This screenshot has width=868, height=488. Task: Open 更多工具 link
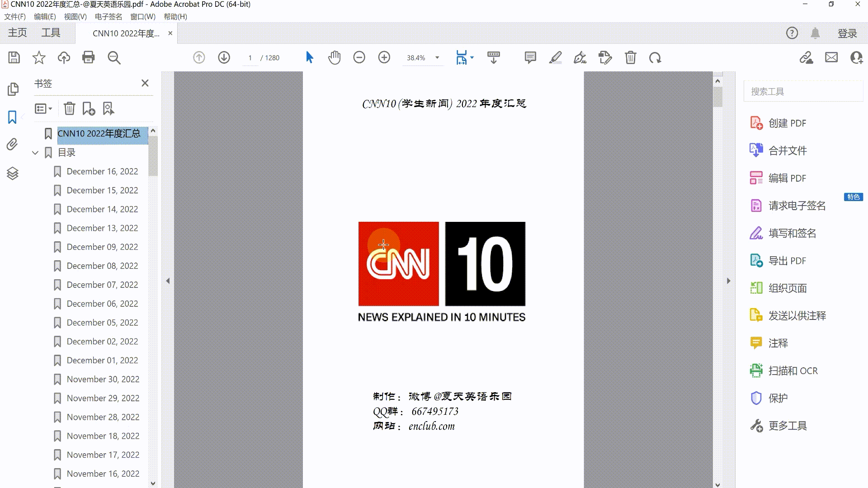click(x=778, y=426)
